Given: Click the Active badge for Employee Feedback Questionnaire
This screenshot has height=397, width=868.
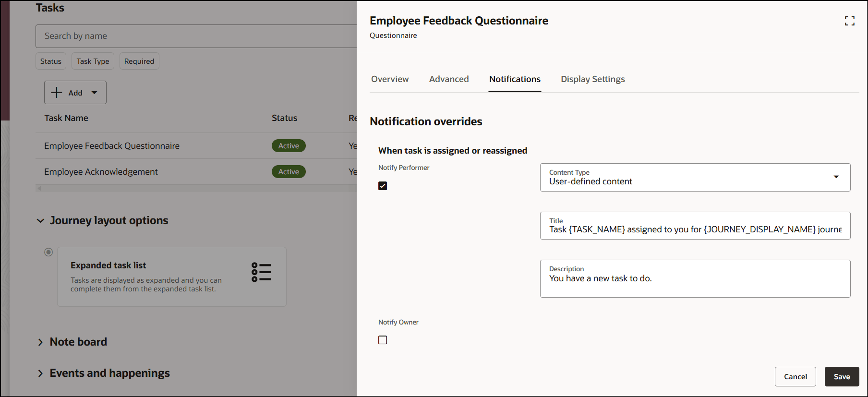Looking at the screenshot, I should [289, 146].
